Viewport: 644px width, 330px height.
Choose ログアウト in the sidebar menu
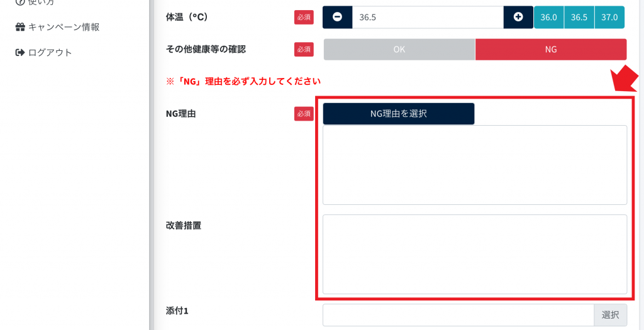(x=50, y=52)
